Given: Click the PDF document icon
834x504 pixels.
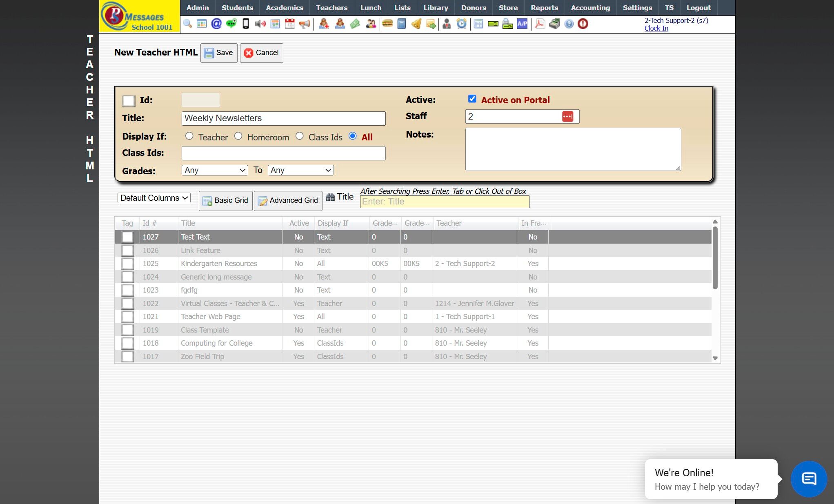Looking at the screenshot, I should tap(540, 24).
